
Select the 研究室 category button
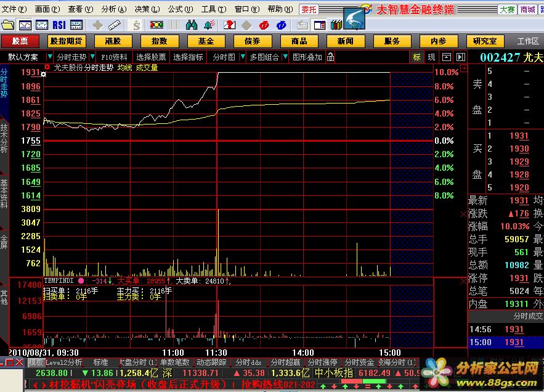click(485, 41)
